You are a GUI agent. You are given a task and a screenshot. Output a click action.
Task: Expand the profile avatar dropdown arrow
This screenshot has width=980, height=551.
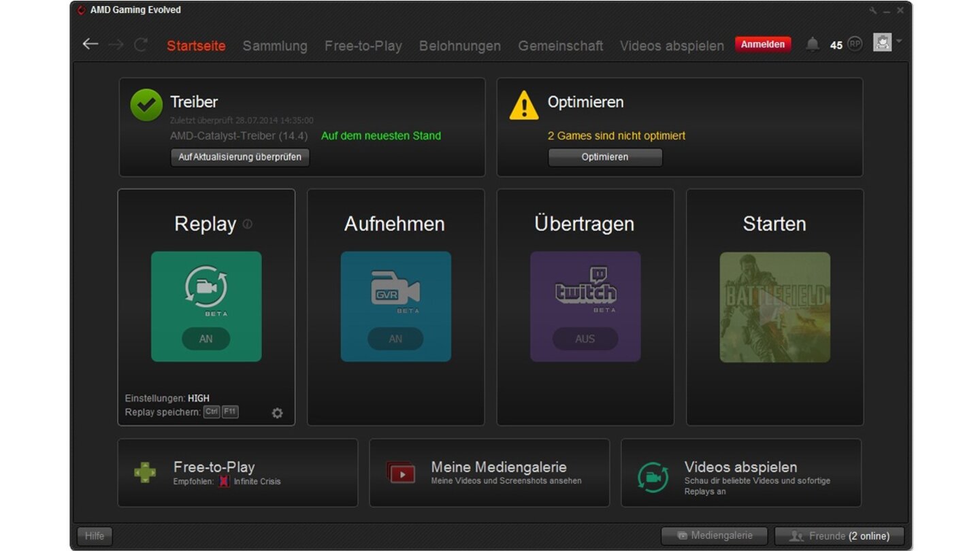[x=898, y=42]
